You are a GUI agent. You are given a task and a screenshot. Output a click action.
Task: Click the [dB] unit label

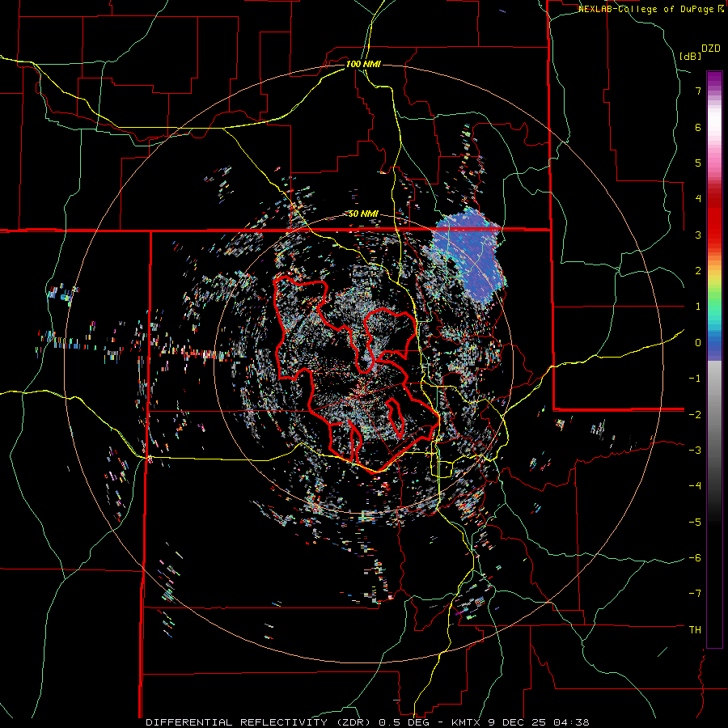(x=690, y=56)
